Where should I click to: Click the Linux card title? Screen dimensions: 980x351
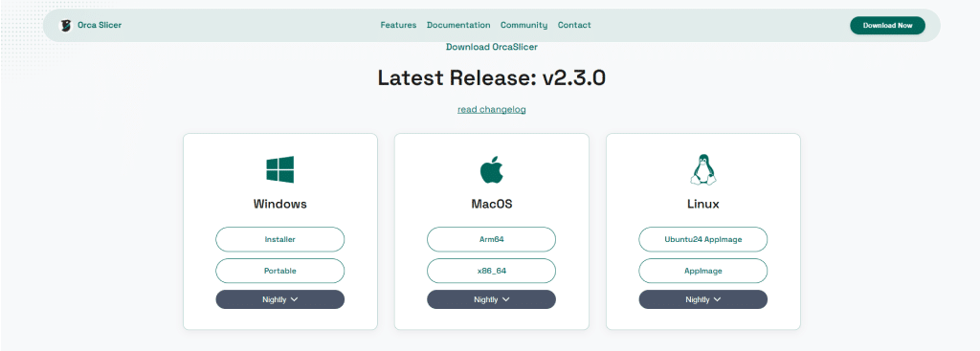coord(703,205)
